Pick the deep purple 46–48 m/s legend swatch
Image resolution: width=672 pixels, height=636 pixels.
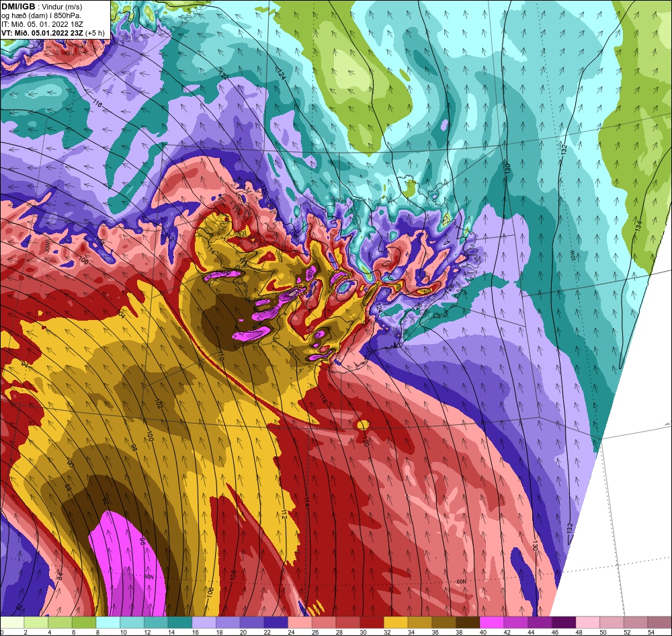[x=564, y=623]
